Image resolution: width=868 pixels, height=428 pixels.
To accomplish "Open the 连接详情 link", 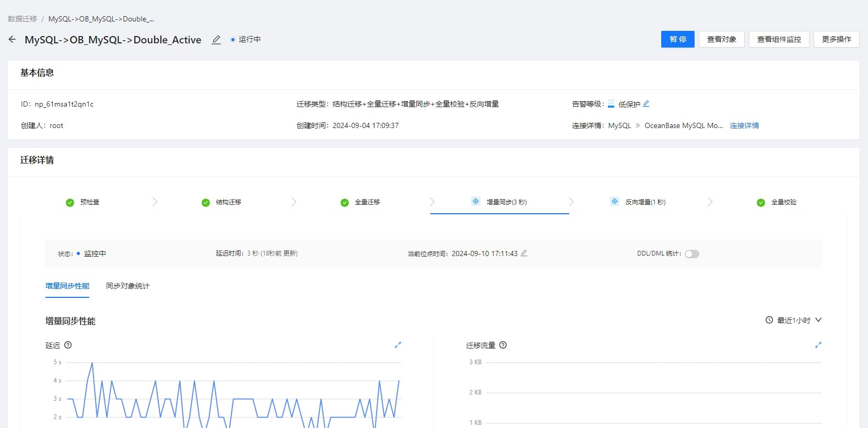I will pyautogui.click(x=744, y=125).
